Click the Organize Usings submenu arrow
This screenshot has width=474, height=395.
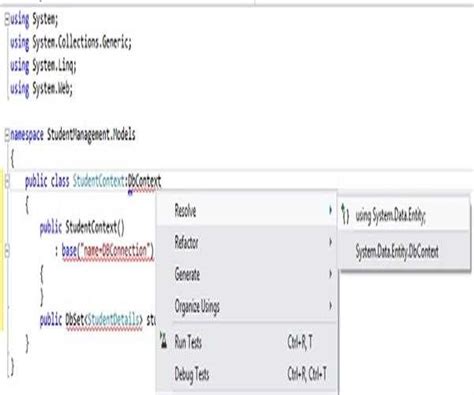(330, 305)
